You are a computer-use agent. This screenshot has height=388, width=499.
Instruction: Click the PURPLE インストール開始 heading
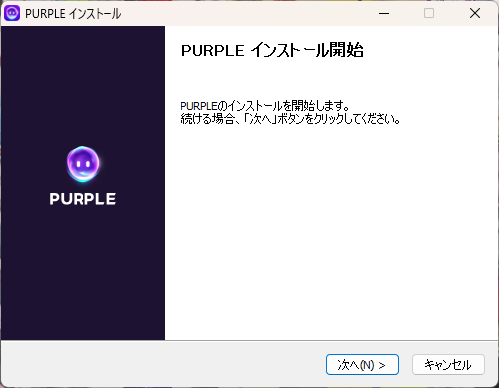(x=272, y=51)
